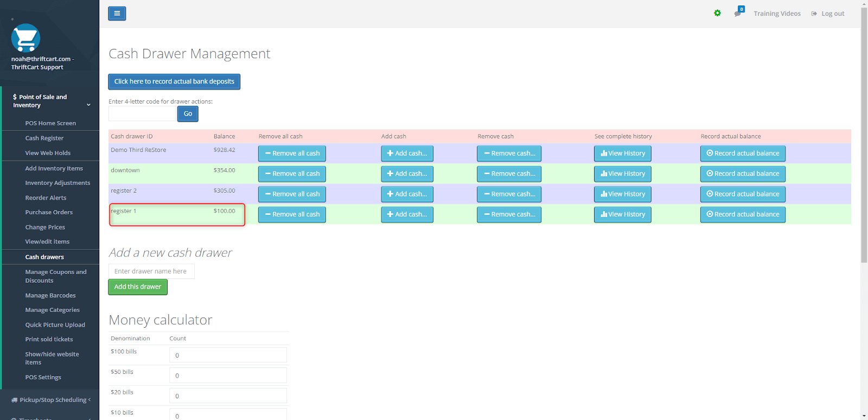Image resolution: width=868 pixels, height=420 pixels.
Task: Remove all cash from register 1
Action: [x=292, y=214]
